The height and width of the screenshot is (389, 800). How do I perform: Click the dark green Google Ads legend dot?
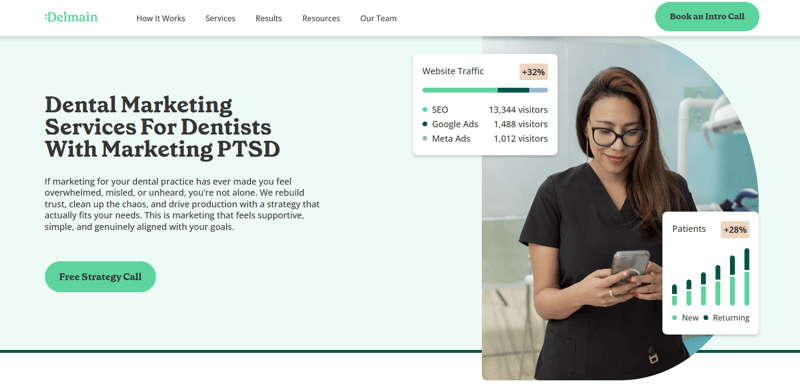click(425, 124)
